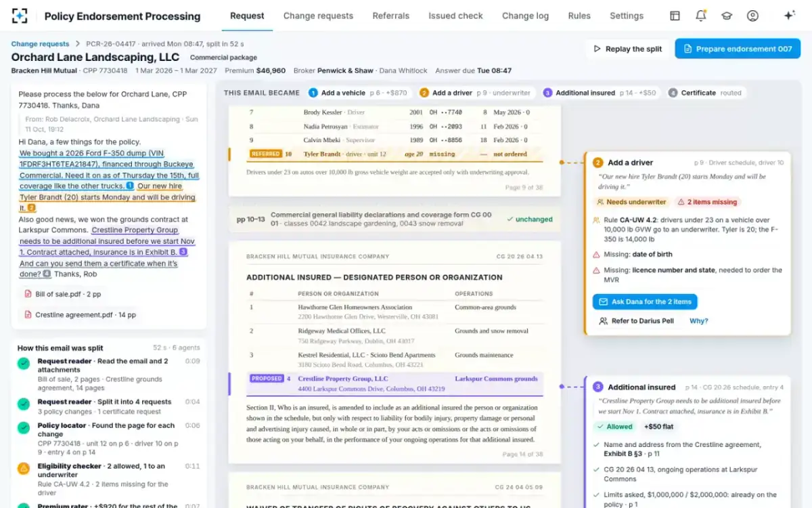Open the Rules tab
Screen dimensions: 812x508
tap(579, 16)
